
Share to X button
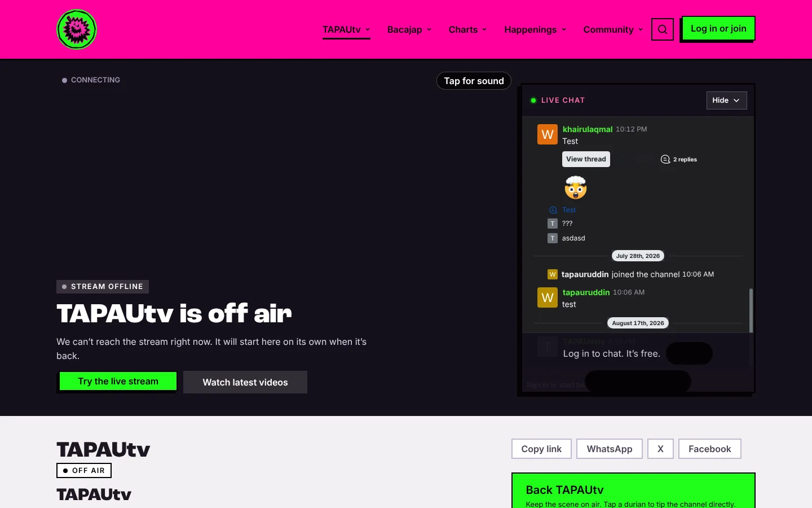(660, 449)
